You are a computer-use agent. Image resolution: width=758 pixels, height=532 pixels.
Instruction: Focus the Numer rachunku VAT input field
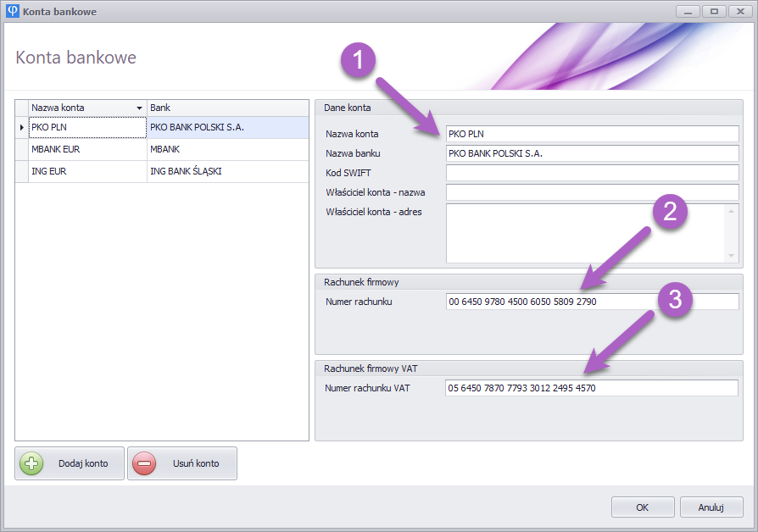pos(591,388)
